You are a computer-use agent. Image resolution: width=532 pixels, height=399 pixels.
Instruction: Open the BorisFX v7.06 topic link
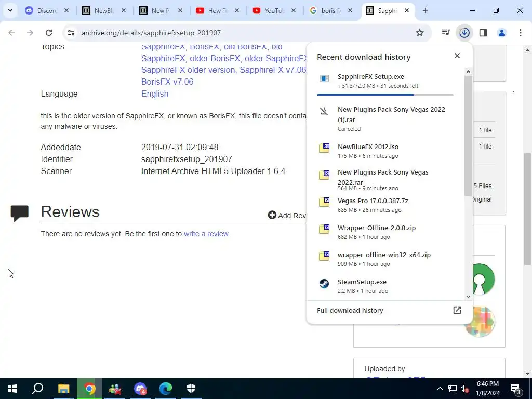tap(167, 82)
